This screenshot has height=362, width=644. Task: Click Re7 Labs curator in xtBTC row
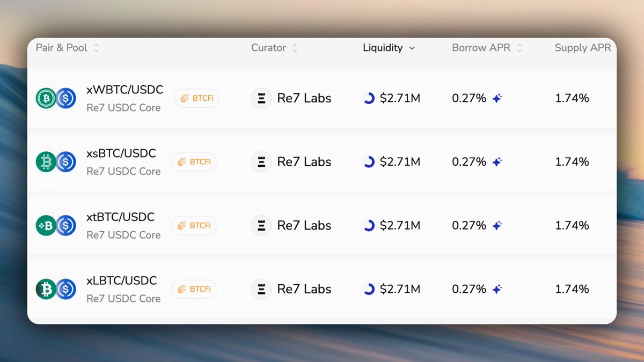point(304,225)
